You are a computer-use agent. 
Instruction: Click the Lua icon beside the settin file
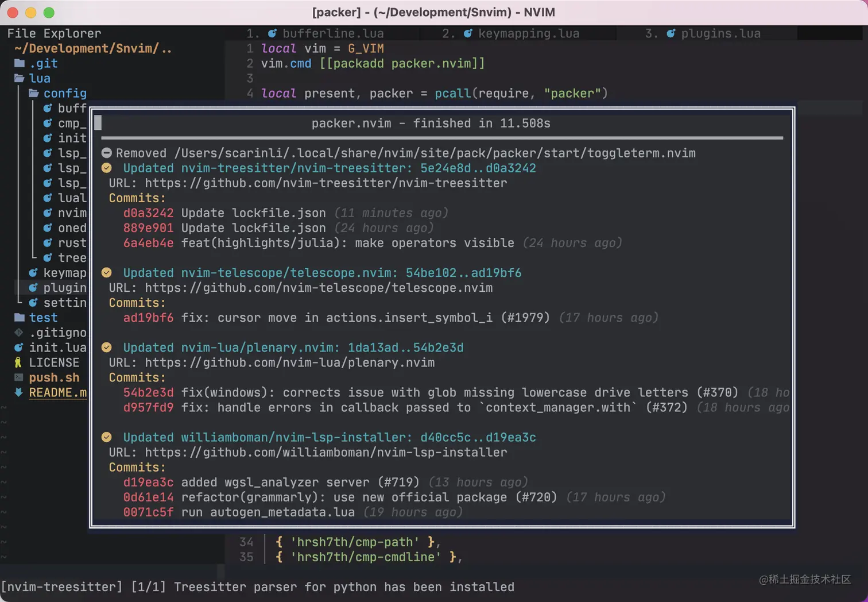33,302
